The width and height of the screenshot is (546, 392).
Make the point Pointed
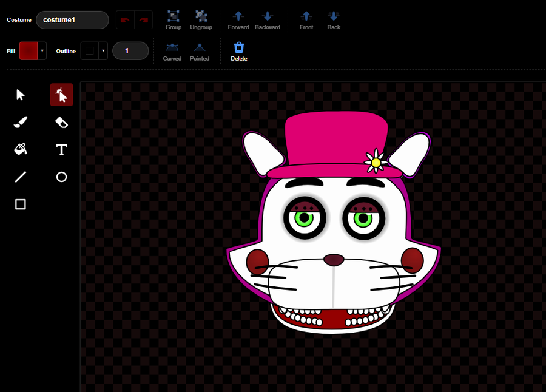[x=200, y=52]
